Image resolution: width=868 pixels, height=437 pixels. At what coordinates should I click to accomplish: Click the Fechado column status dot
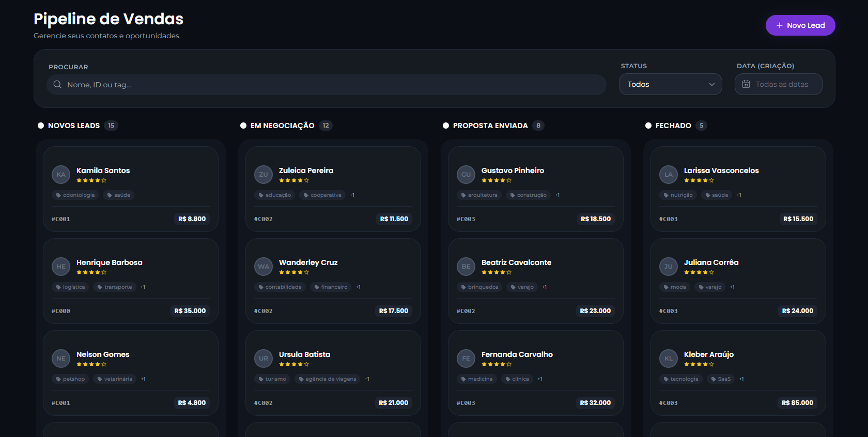[648, 126]
